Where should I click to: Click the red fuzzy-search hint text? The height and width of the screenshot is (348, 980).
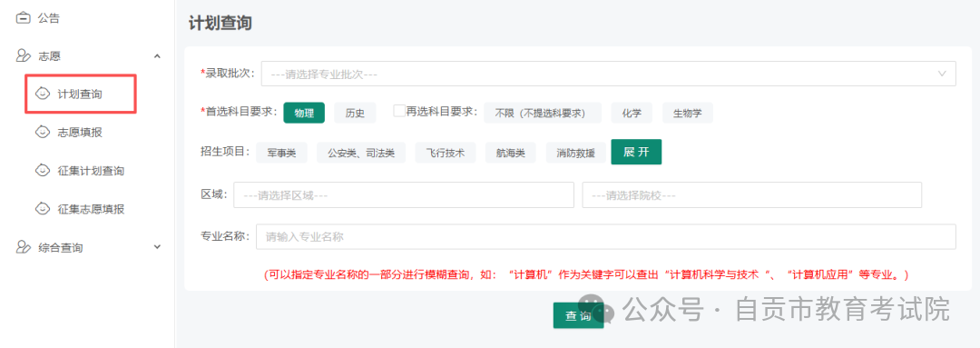(585, 274)
